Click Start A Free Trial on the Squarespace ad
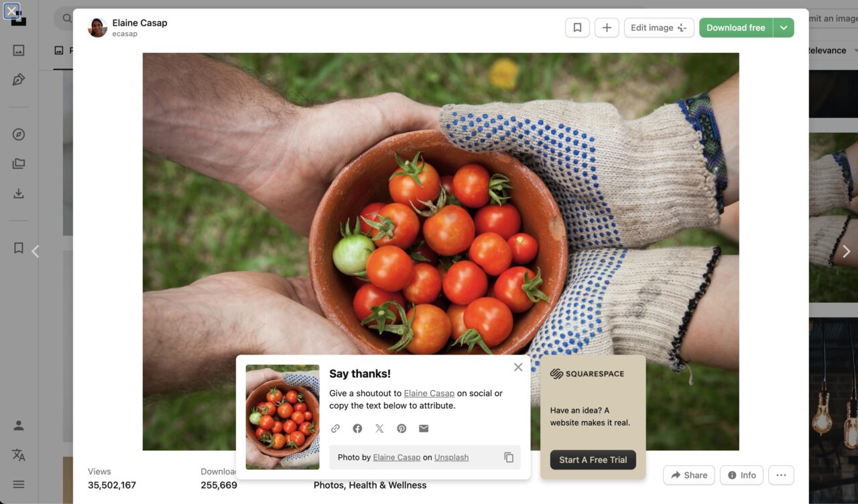 (x=593, y=460)
